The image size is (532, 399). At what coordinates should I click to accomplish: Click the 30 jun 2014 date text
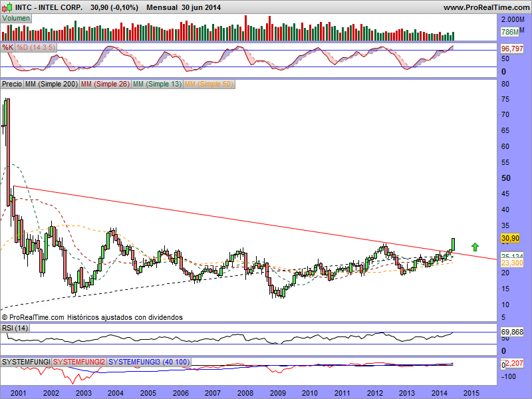coord(201,7)
